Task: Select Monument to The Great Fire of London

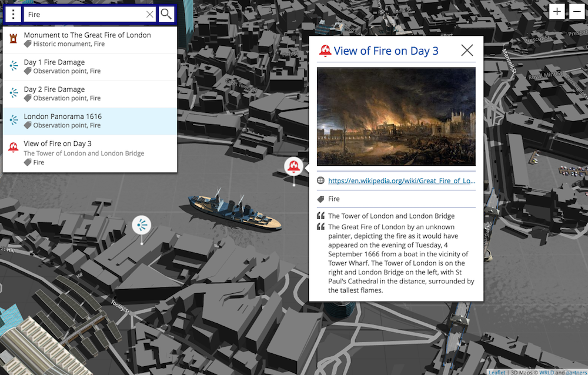Action: click(90, 40)
